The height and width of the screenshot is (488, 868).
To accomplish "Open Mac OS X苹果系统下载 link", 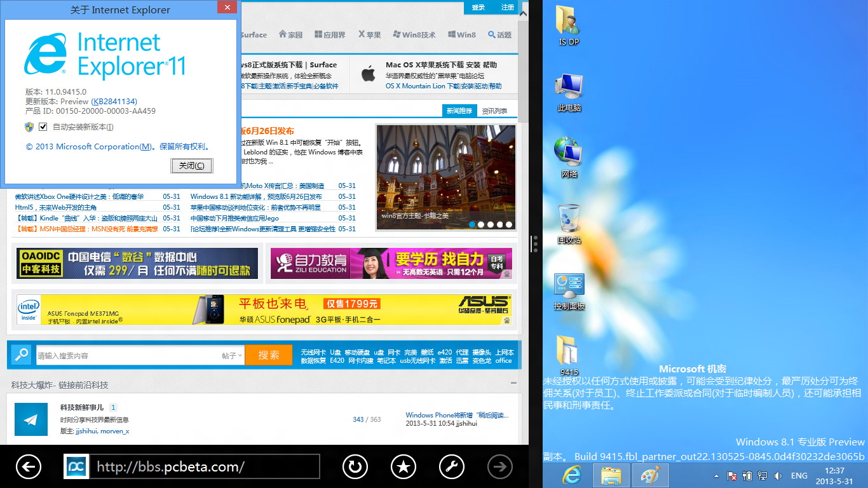I will (x=441, y=65).
